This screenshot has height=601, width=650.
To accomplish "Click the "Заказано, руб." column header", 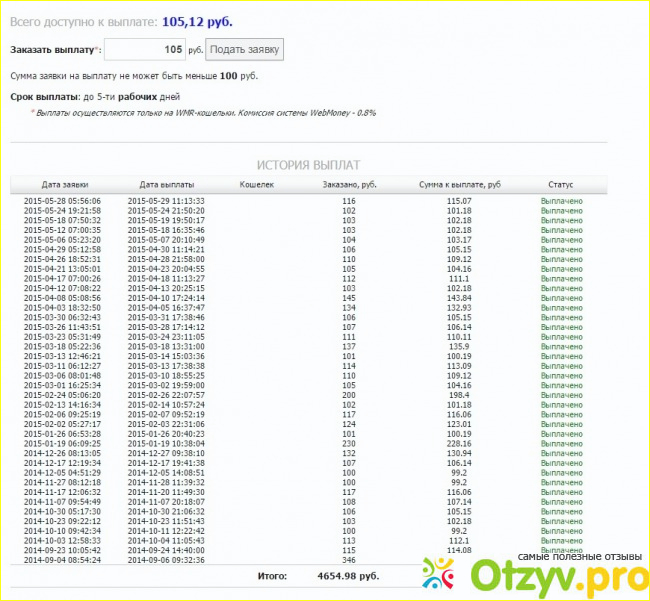I will click(x=349, y=185).
